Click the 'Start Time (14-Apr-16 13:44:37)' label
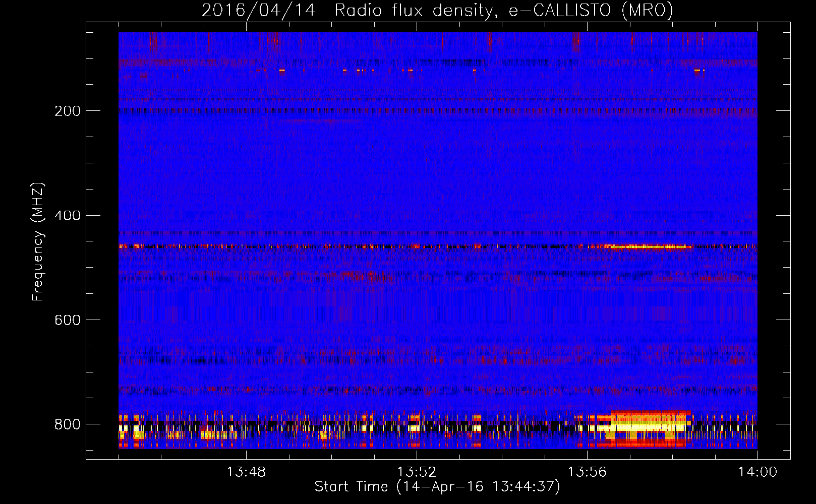This screenshot has height=504, width=816. (437, 487)
